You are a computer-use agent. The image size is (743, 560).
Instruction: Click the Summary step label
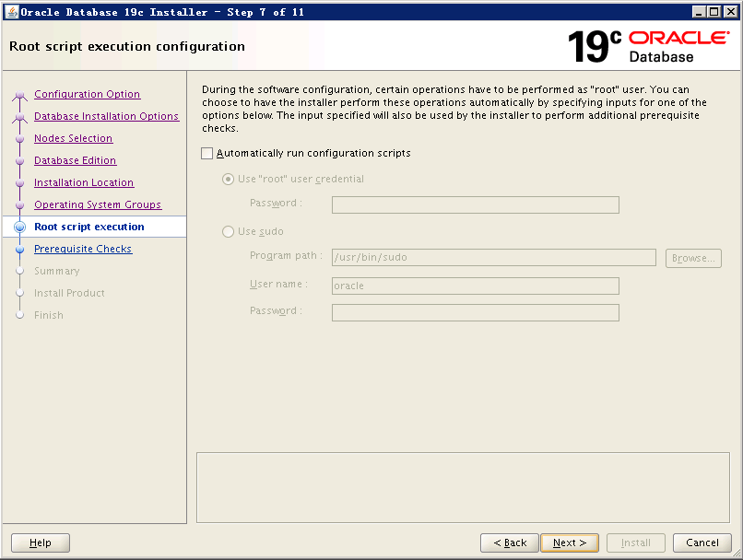click(x=57, y=271)
